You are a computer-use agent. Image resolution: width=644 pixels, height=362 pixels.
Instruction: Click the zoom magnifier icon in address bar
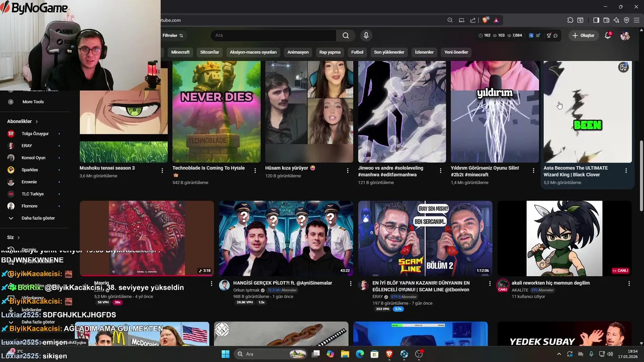tap(450, 20)
